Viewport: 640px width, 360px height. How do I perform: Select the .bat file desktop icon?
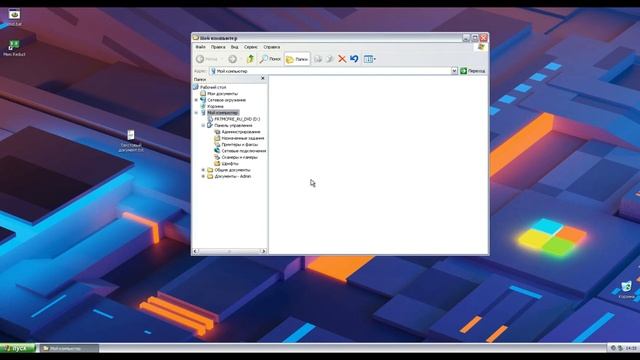[x=15, y=17]
